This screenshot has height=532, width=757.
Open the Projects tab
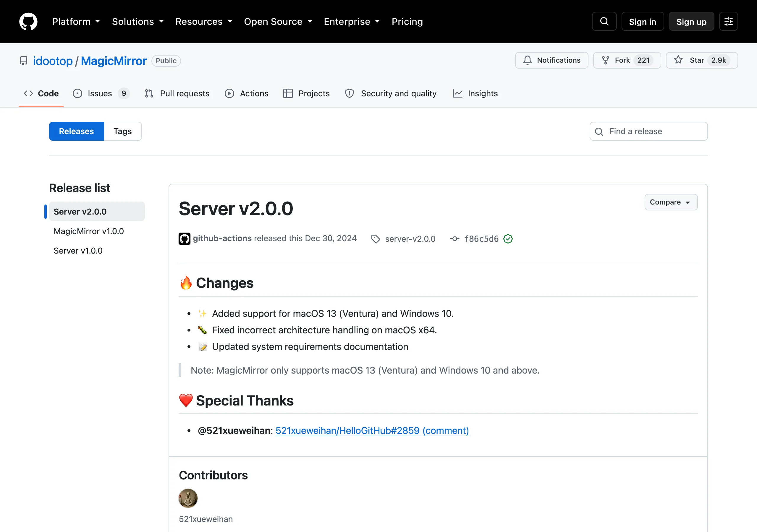coord(306,94)
